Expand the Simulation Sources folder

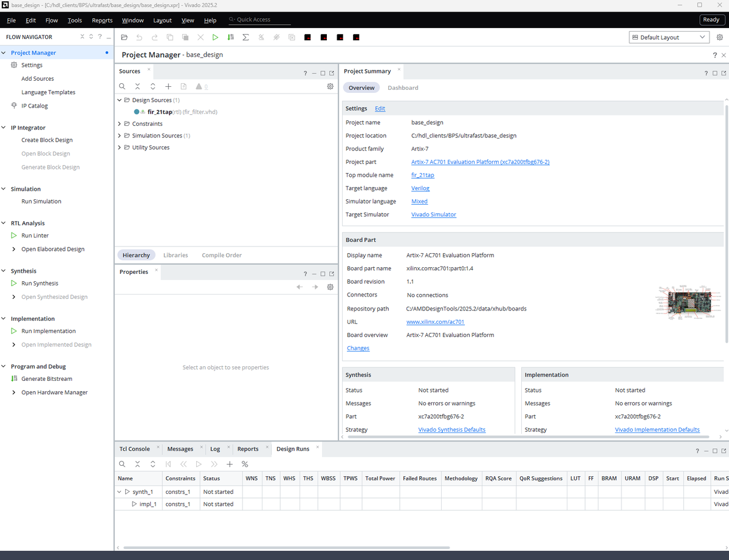point(120,135)
